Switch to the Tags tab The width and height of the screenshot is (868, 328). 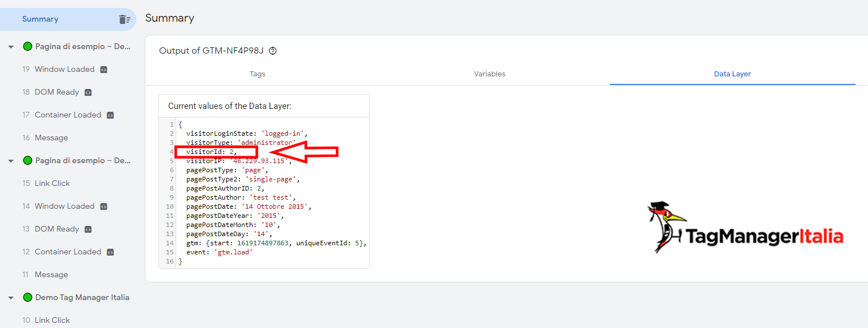258,74
